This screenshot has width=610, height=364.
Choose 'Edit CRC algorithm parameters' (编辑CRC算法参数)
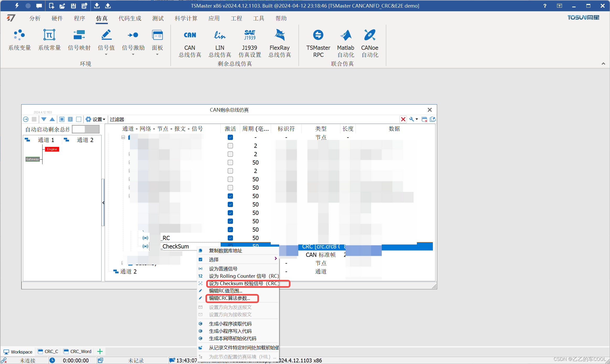point(238,298)
